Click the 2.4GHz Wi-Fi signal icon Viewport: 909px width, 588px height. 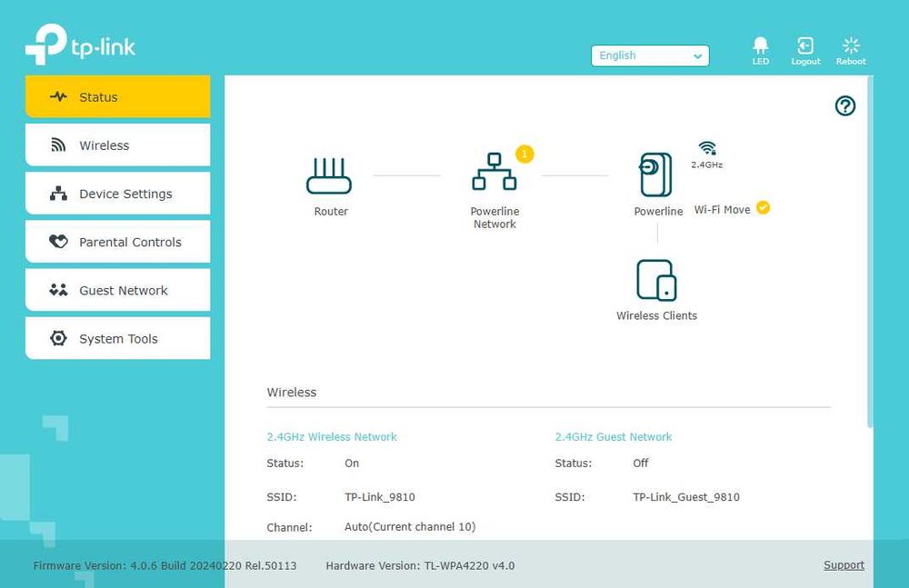(706, 148)
